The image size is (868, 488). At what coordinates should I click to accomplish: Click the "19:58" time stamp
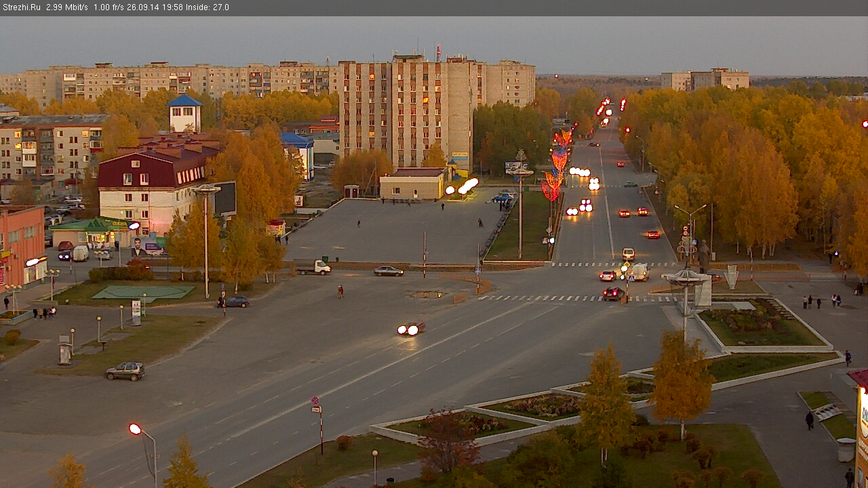[173, 7]
